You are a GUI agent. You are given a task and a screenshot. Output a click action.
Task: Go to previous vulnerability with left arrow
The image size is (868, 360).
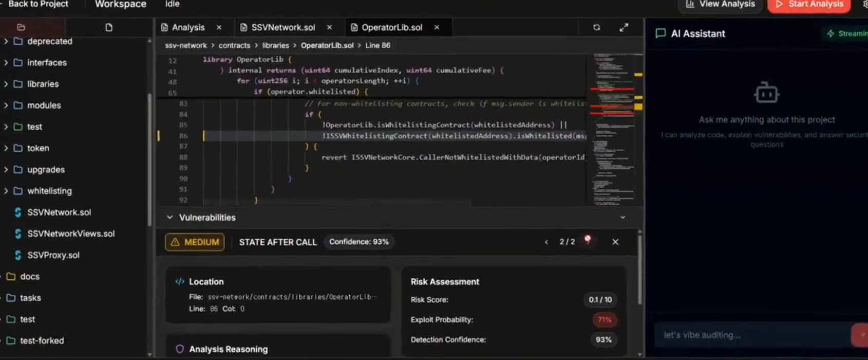(546, 242)
